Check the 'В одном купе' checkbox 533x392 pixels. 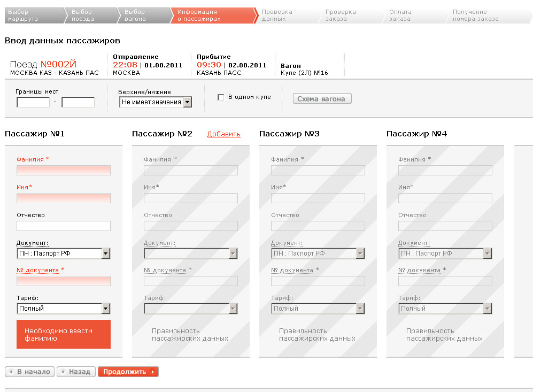[220, 97]
